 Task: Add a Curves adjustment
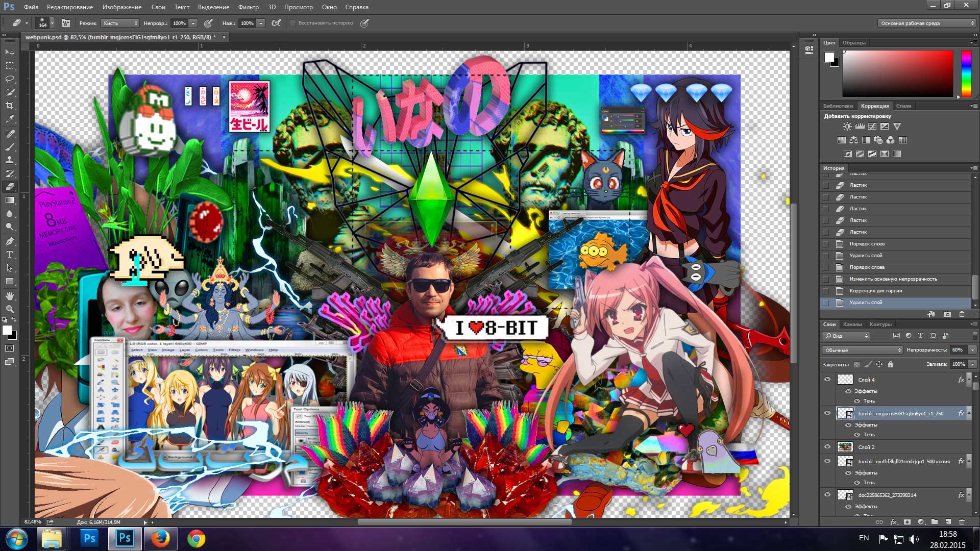click(x=872, y=127)
